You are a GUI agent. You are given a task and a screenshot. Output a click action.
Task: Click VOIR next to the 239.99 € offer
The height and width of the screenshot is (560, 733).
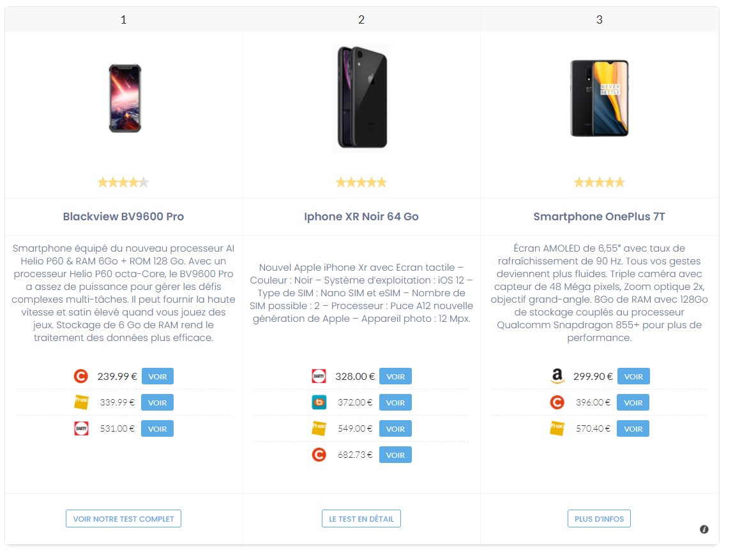pos(157,376)
